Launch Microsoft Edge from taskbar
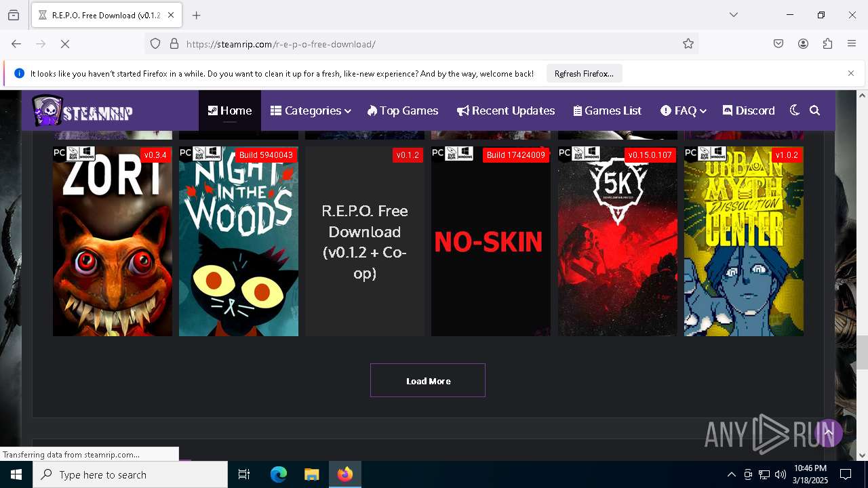The image size is (868, 488). point(279,474)
